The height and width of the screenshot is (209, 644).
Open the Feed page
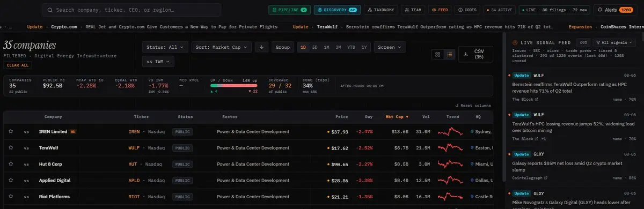point(440,10)
